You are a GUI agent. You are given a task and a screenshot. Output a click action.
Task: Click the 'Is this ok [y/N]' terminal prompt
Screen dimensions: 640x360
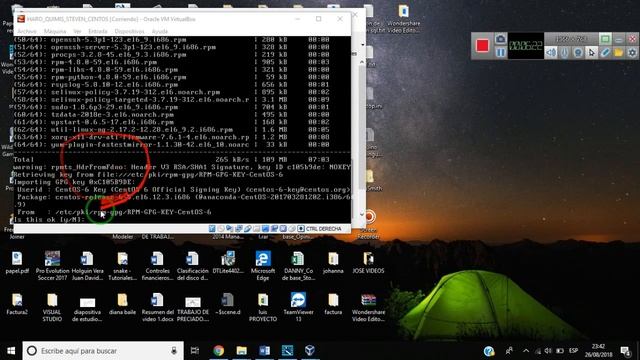point(49,220)
